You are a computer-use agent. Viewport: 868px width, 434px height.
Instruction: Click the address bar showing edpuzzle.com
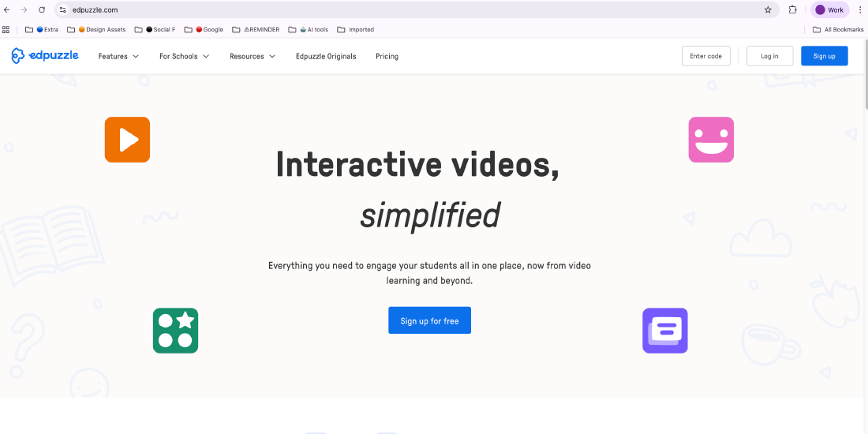[x=395, y=10]
